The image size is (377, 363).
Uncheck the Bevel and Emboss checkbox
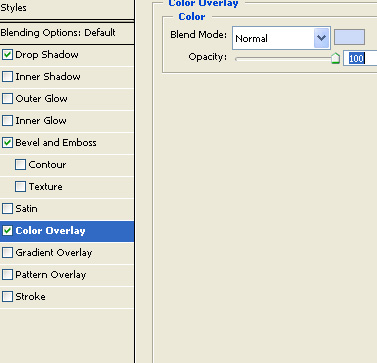click(x=7, y=142)
